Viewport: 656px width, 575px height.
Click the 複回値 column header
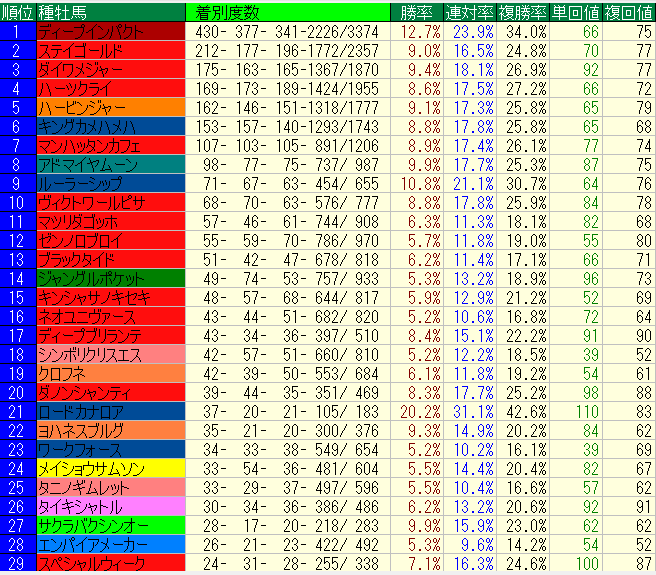tap(629, 13)
